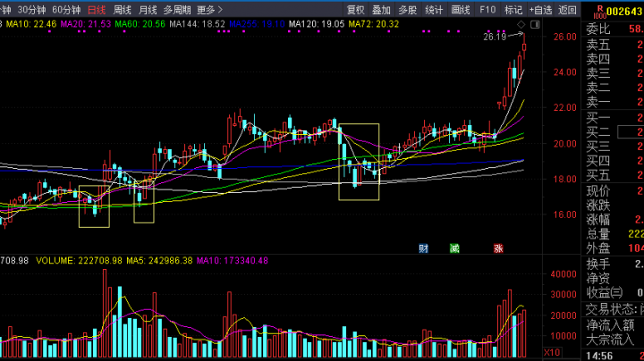The width and height of the screenshot is (644, 361).
Task: Click the X10 volume scale indicator
Action: (553, 351)
